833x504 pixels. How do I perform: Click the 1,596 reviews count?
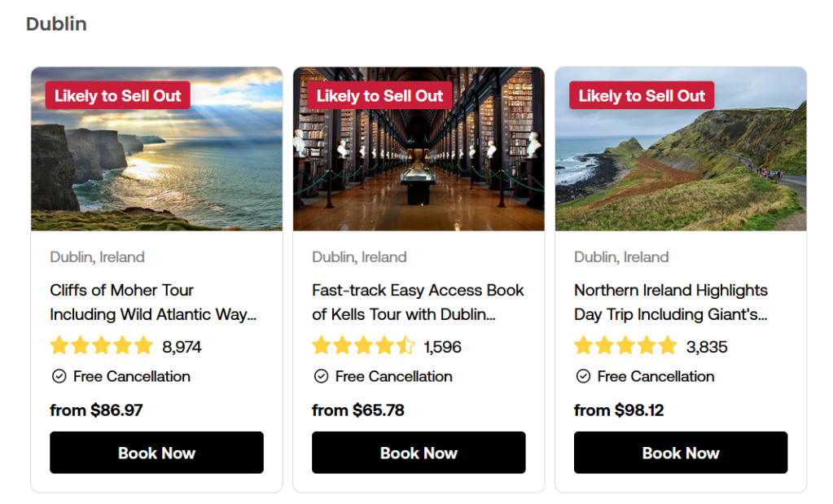(442, 347)
